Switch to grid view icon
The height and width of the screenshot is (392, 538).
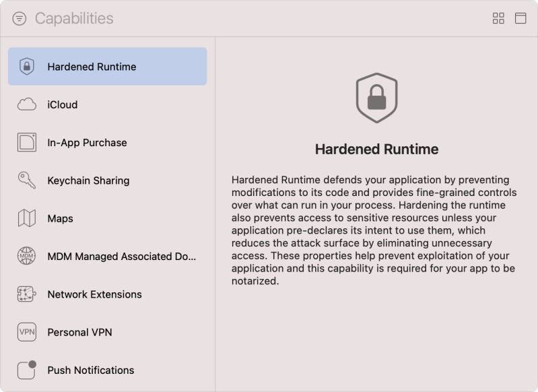pos(498,18)
